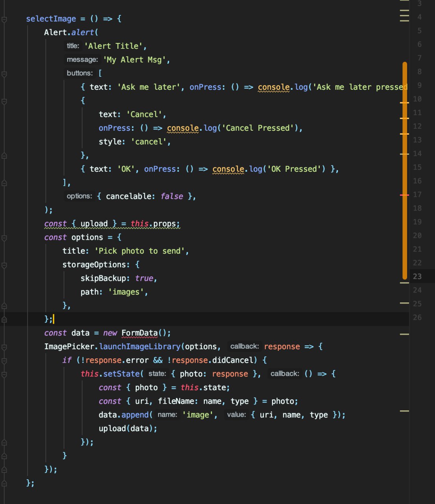The height and width of the screenshot is (504, 435).
Task: Click the 'title:' inlay parameter hint
Action: (73, 46)
